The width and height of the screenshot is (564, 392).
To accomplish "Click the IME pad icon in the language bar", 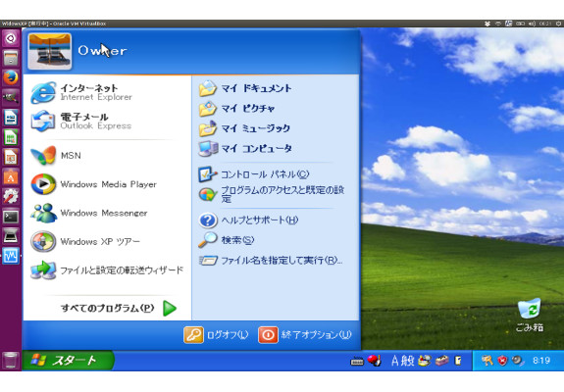I will click(x=424, y=361).
